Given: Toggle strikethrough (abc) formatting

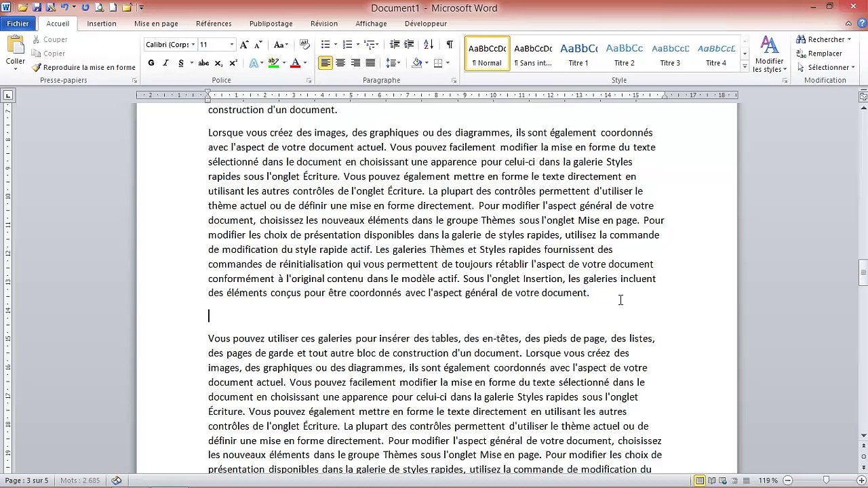Looking at the screenshot, I should pyautogui.click(x=203, y=63).
